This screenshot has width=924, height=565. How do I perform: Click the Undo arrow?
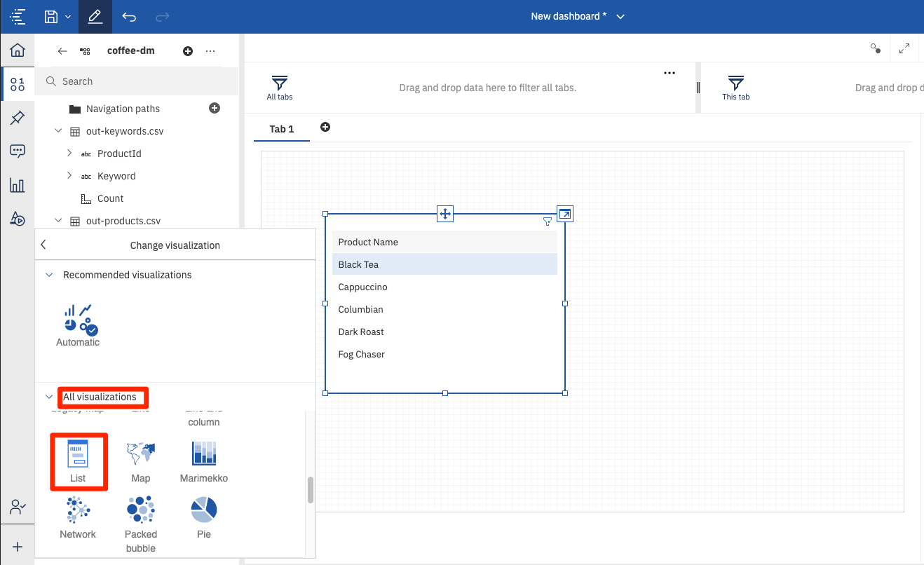coord(129,16)
